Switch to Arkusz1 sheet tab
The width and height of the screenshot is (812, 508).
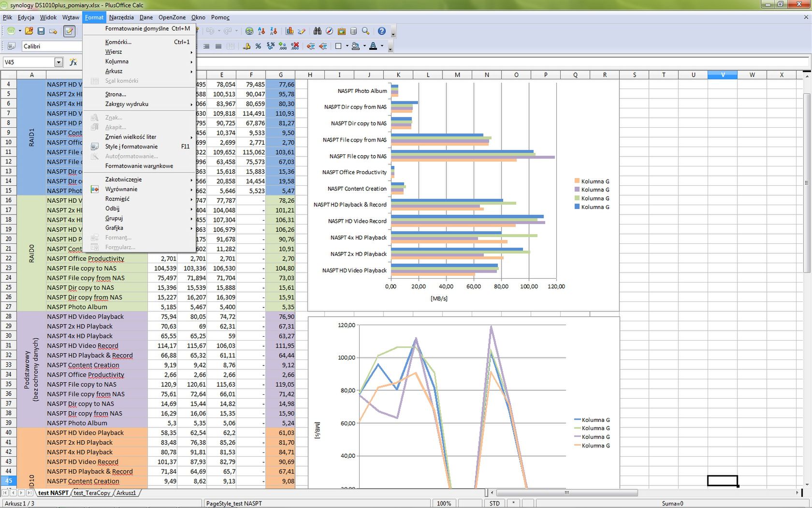point(126,493)
